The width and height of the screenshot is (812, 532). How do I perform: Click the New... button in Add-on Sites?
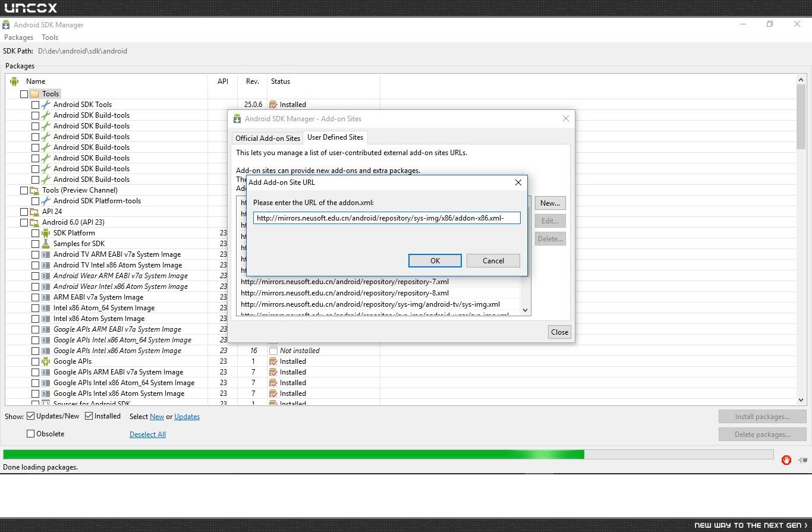pyautogui.click(x=550, y=203)
